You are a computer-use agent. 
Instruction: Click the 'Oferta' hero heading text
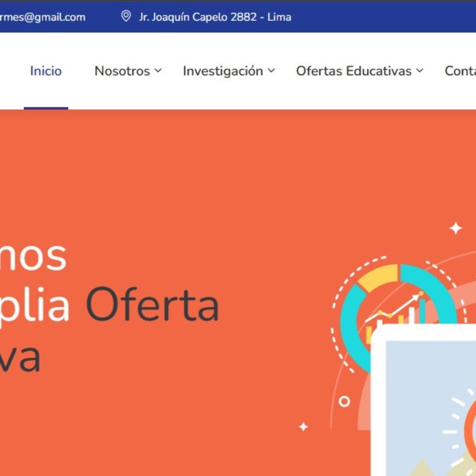pos(152,304)
